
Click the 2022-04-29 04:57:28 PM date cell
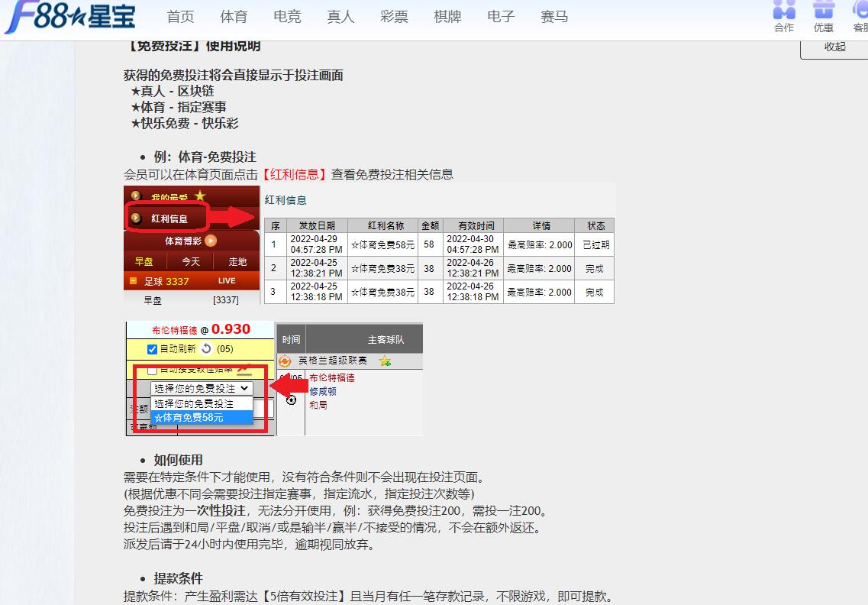point(317,244)
